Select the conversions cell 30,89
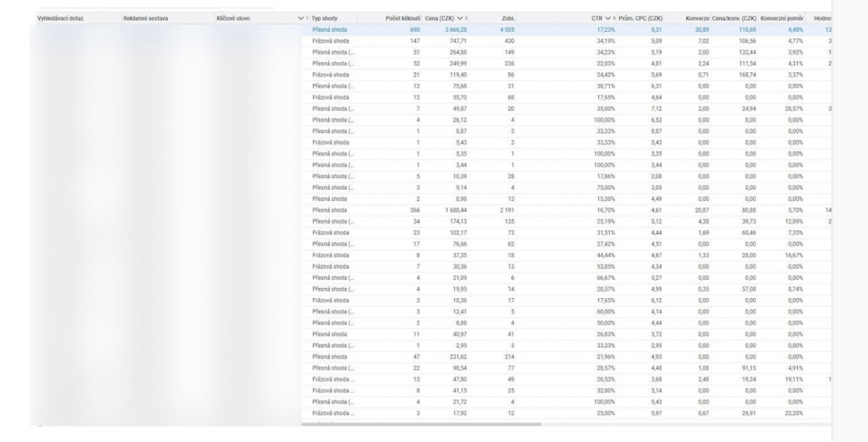This screenshot has height=442, width=868. coord(702,30)
